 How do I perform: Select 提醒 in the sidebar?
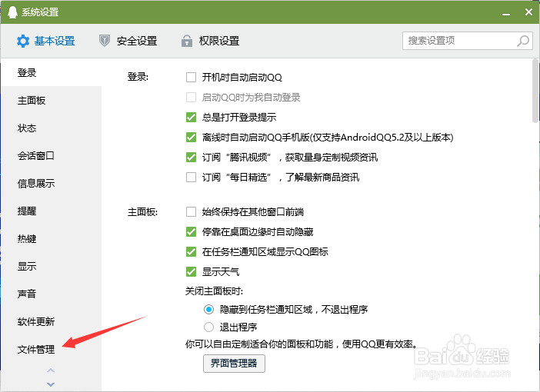[51, 211]
